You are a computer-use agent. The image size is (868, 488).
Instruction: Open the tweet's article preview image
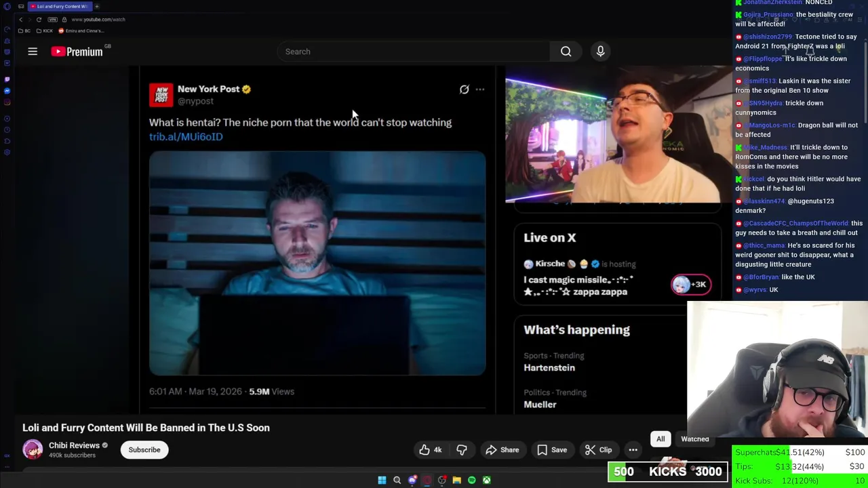pyautogui.click(x=317, y=263)
